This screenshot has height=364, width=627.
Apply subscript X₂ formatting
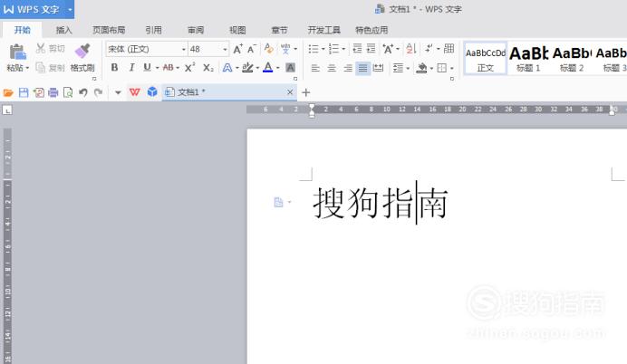(207, 68)
